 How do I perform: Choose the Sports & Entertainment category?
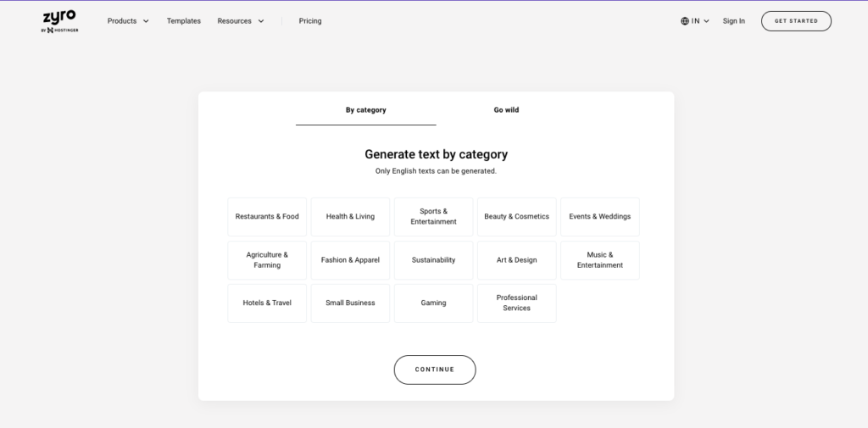pyautogui.click(x=433, y=216)
